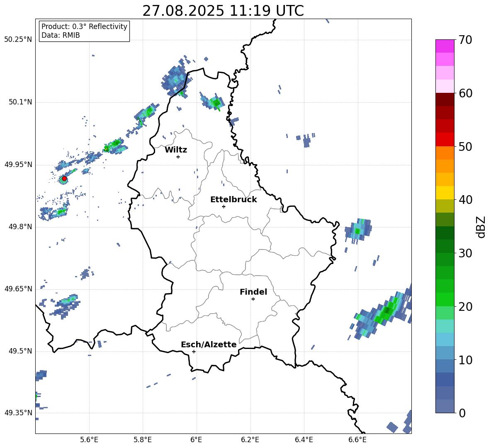
Task: Click the 49.5°N latitude label
Action: click(x=20, y=351)
